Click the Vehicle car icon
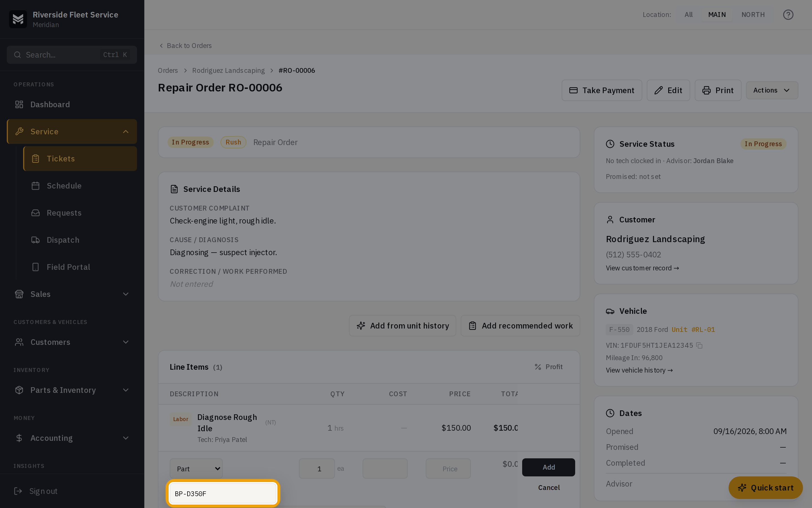 (x=610, y=311)
